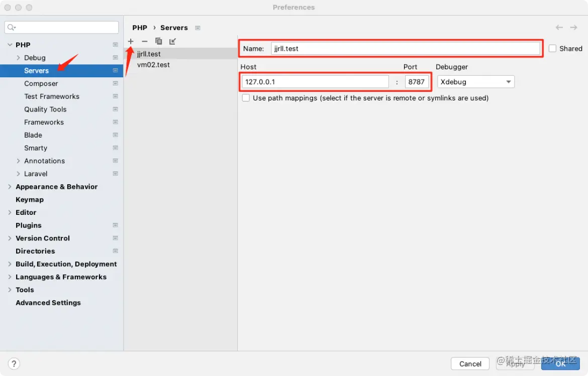Click the settings search box

(x=61, y=27)
